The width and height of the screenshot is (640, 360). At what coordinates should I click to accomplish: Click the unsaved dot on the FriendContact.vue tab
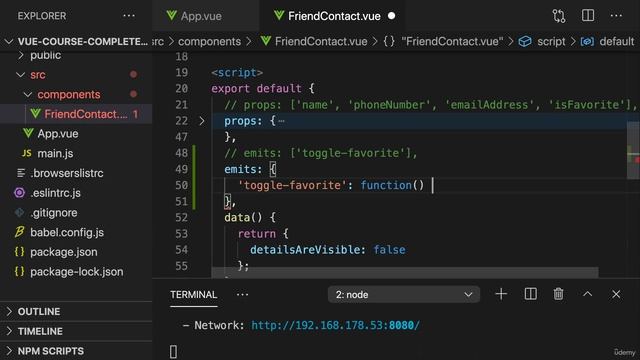click(391, 16)
